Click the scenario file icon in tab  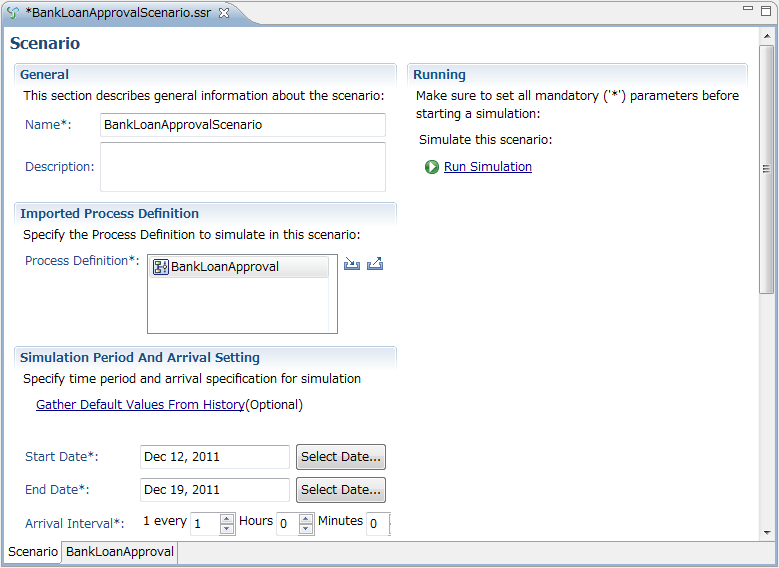coord(13,13)
